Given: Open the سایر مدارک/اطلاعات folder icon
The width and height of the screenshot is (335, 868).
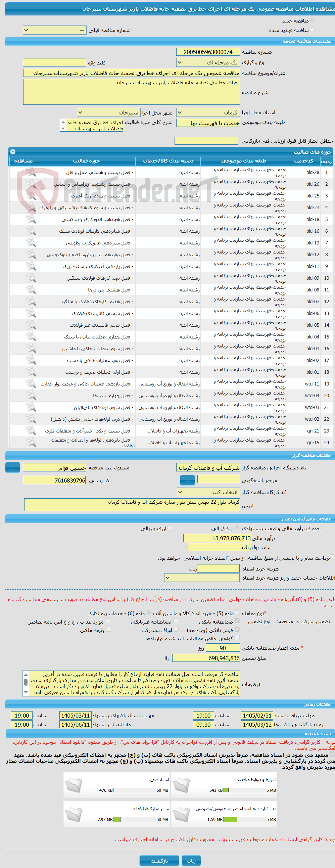Looking at the screenshot, I should click(74, 815).
